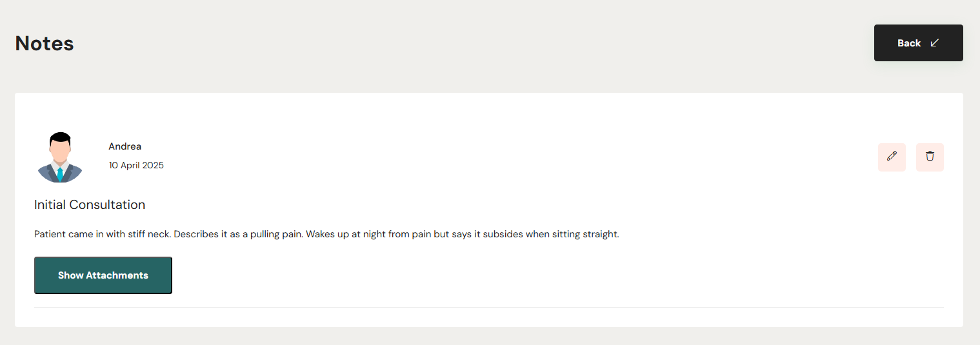Click the diagonal arrow icon beside Back
The width and height of the screenshot is (980, 345).
[935, 43]
